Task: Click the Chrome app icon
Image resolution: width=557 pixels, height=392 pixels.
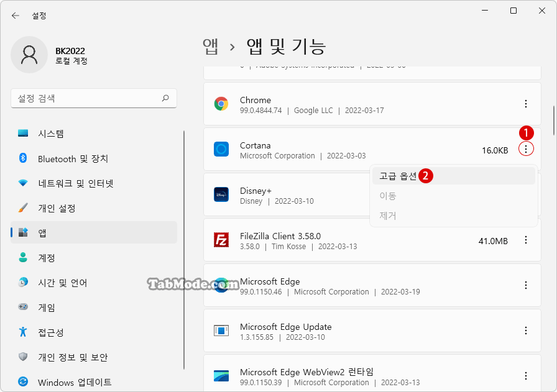Action: 221,104
